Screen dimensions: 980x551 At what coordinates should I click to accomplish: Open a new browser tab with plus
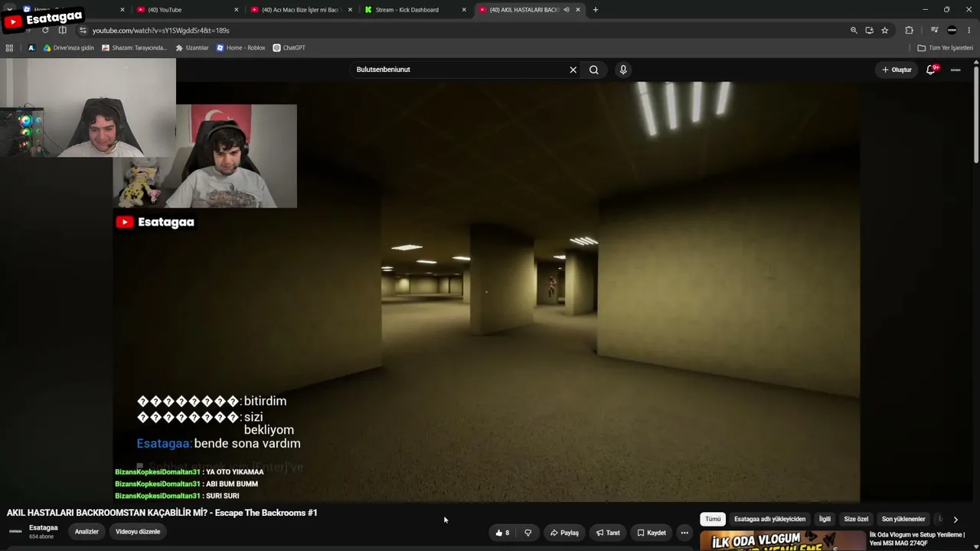tap(596, 10)
